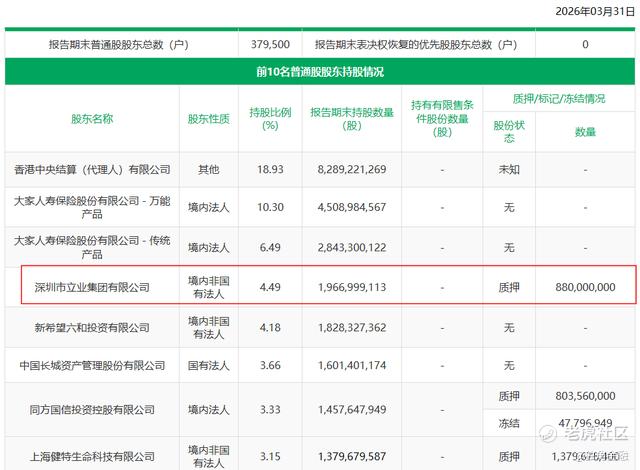Click the share count 1,966,999,113
This screenshot has width=640, height=470.
click(352, 287)
